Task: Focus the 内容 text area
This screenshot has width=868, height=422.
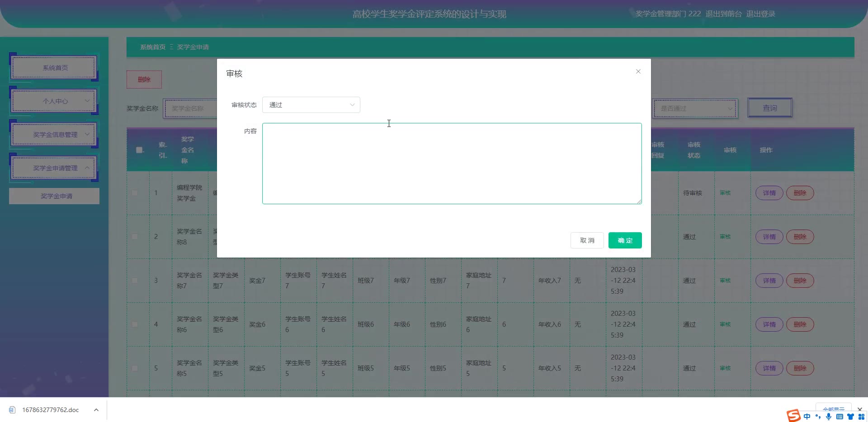Action: click(452, 164)
